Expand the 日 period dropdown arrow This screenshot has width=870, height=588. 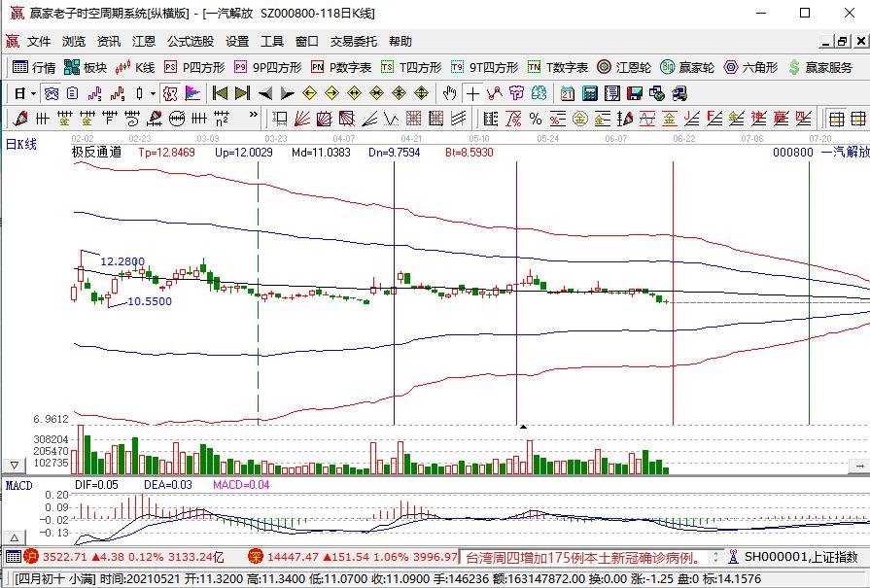33,93
